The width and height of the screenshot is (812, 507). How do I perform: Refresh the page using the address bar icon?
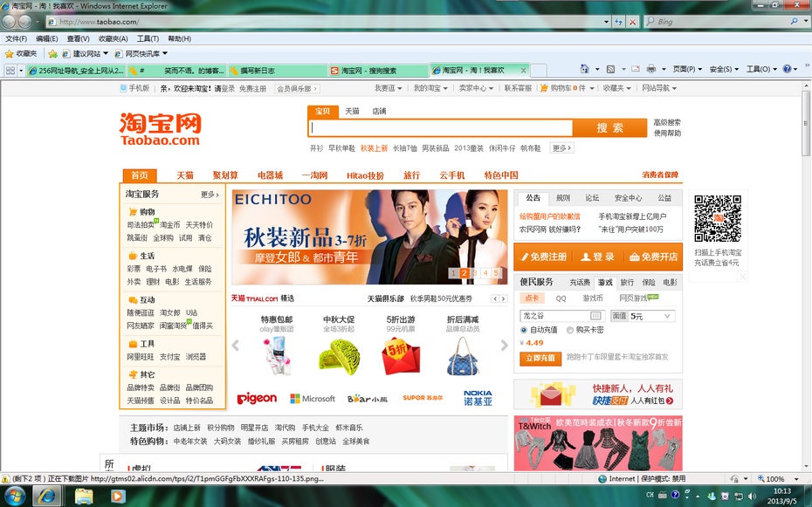point(618,22)
